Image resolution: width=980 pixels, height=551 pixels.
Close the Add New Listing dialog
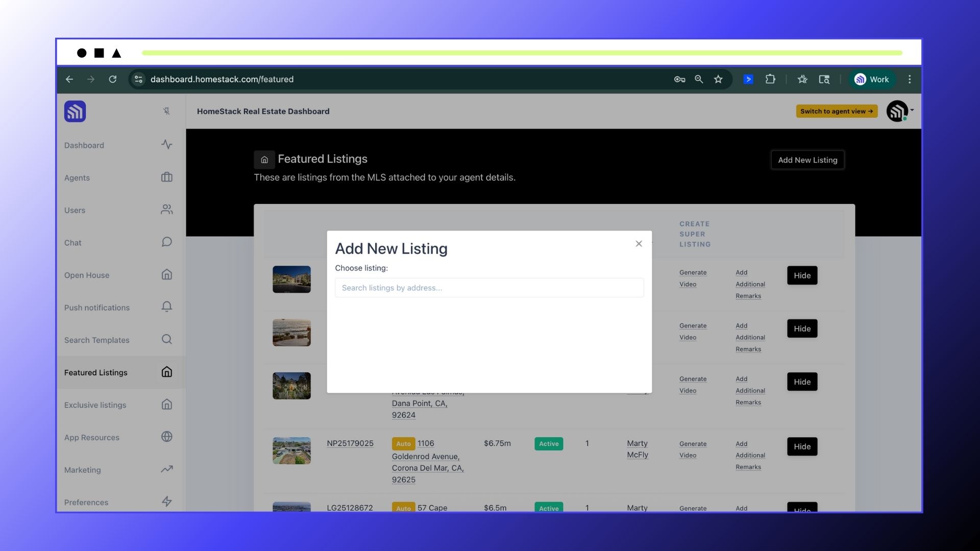click(x=639, y=244)
